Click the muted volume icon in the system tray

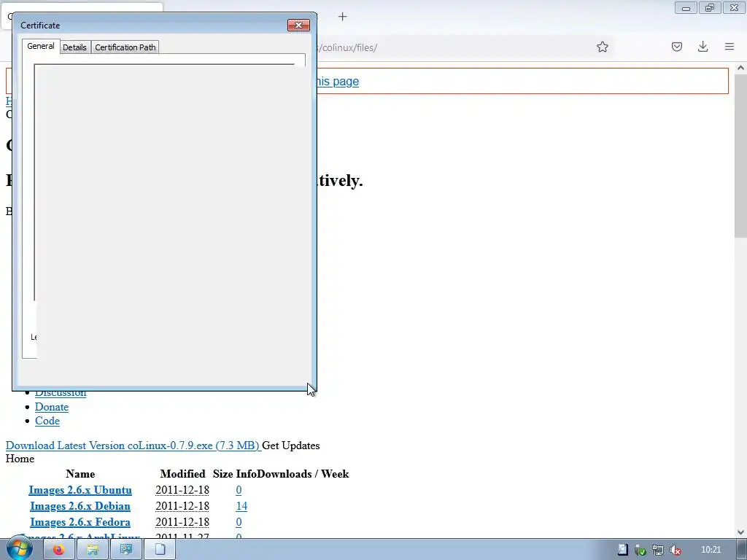pyautogui.click(x=675, y=550)
